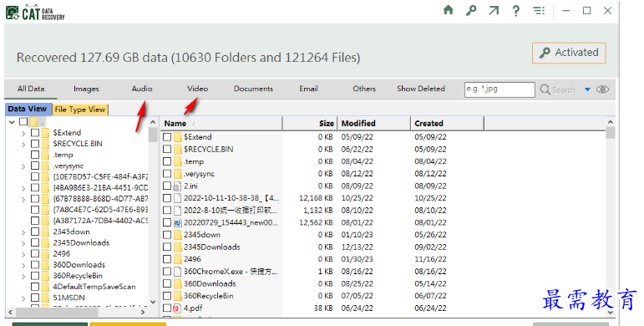The height and width of the screenshot is (326, 644).
Task: Switch to the Audio tab
Action: pyautogui.click(x=142, y=89)
